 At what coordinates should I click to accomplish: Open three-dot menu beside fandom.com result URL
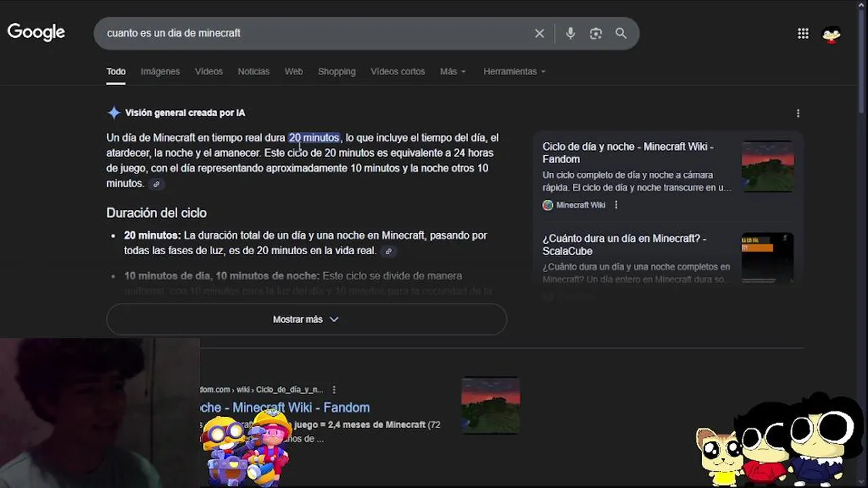(x=334, y=390)
